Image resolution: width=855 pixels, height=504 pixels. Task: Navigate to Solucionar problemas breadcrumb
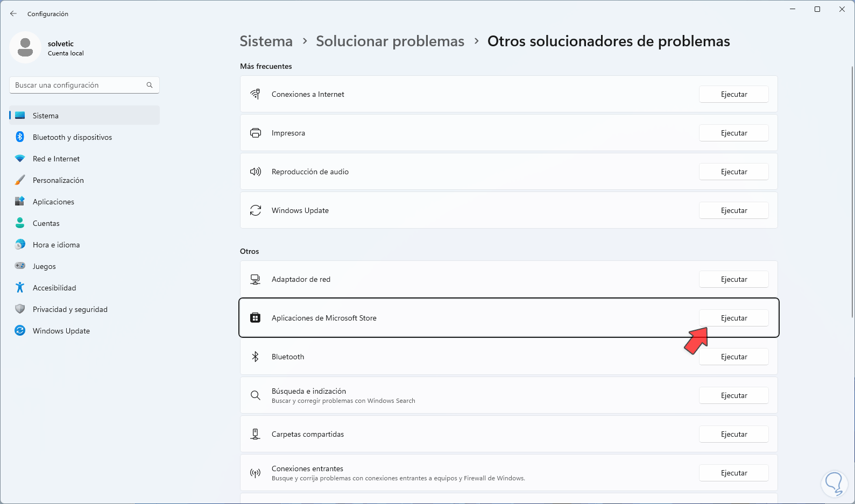tap(390, 41)
